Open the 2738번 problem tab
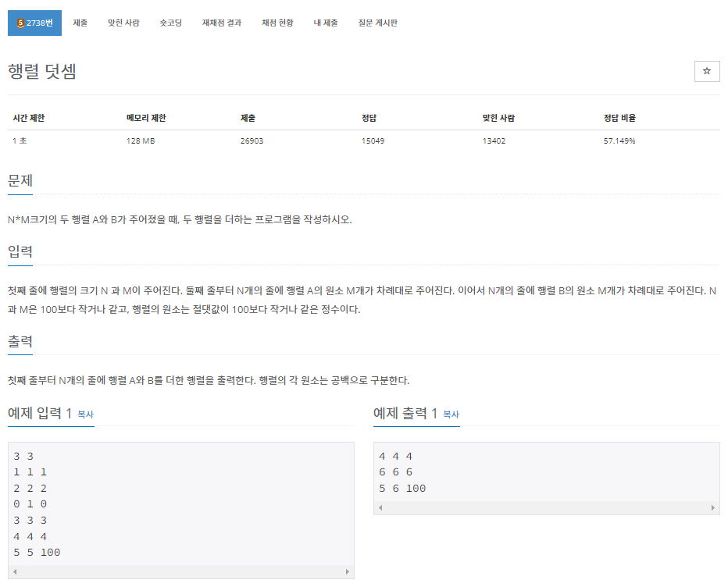Viewport: 728px width, 587px height. tap(35, 23)
